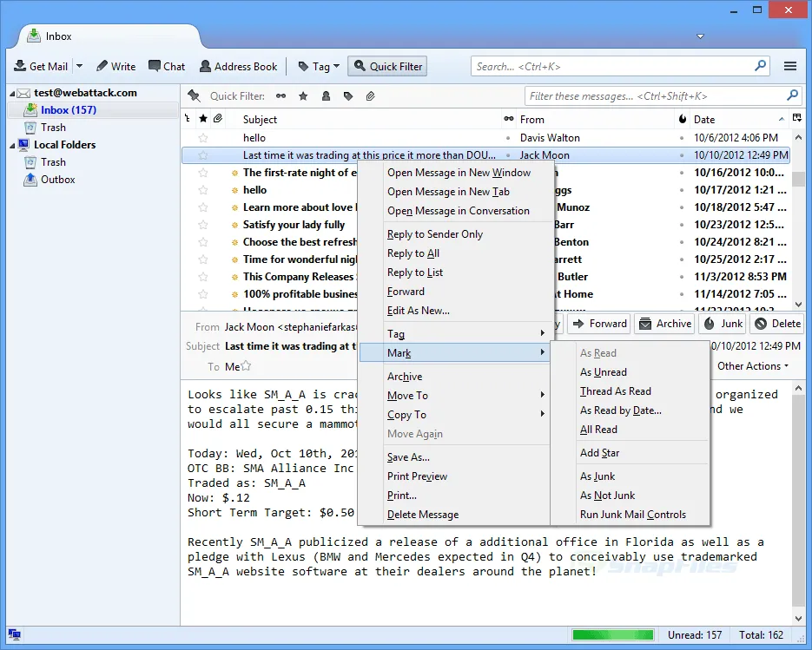Open the hamburger application menu

789,66
